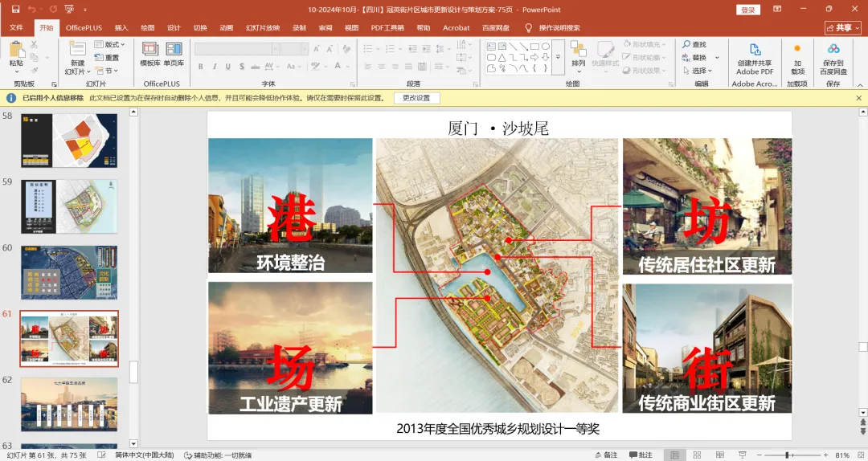
Task: Switch to the 切换 transitions tab
Action: [x=200, y=27]
